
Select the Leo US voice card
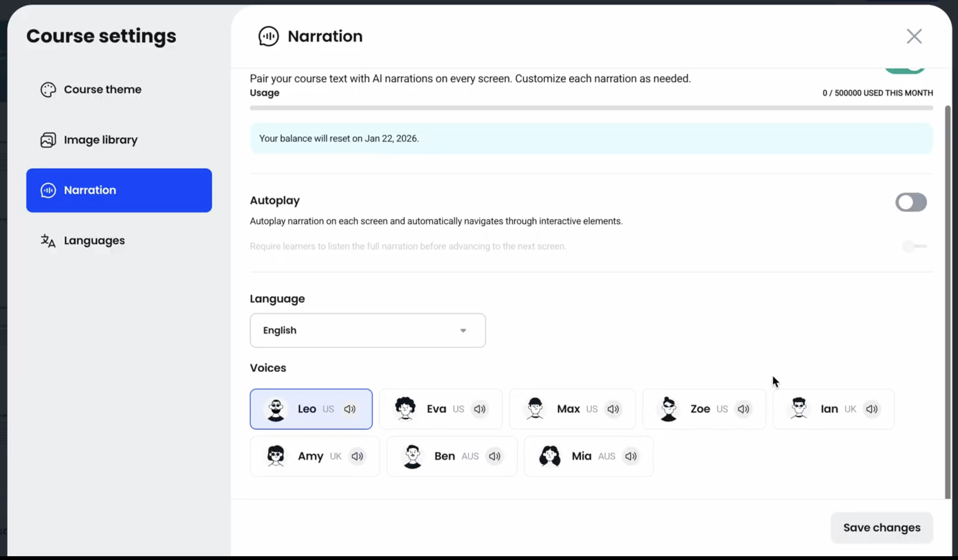click(311, 409)
